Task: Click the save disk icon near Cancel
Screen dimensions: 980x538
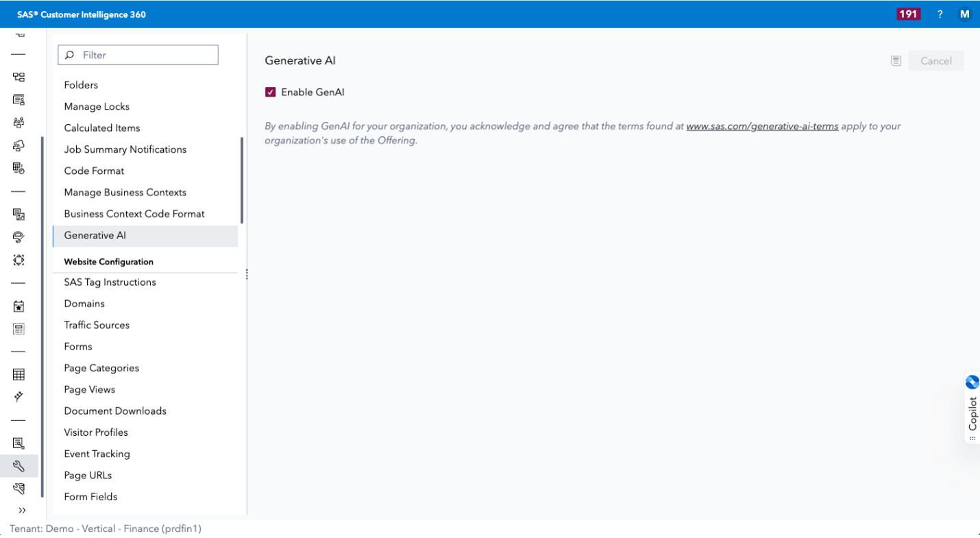Action: pos(895,60)
